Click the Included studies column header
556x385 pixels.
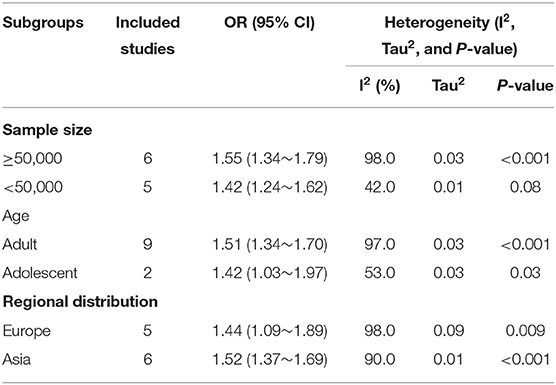[148, 35]
